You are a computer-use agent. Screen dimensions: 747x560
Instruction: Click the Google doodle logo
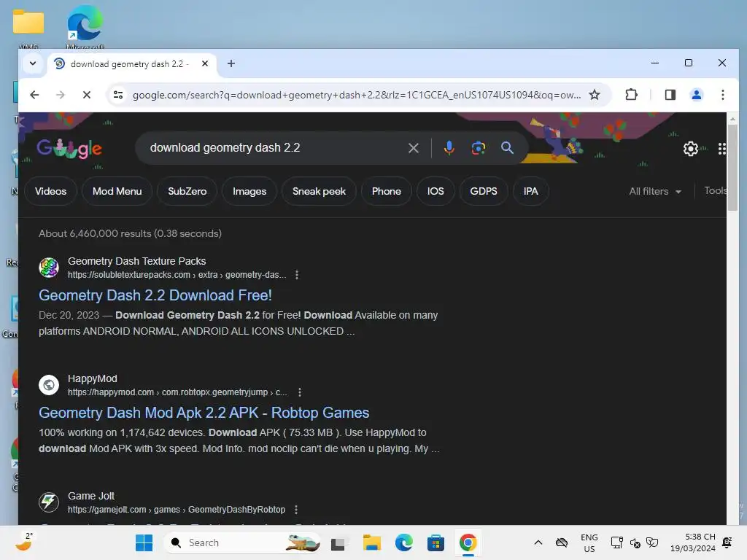coord(69,148)
